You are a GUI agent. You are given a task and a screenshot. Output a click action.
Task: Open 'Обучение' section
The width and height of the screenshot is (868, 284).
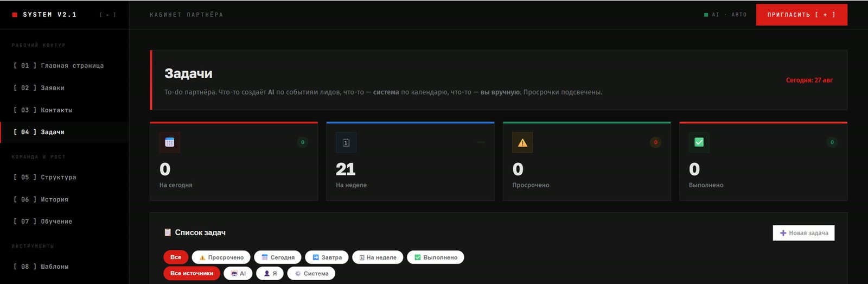click(x=65, y=222)
